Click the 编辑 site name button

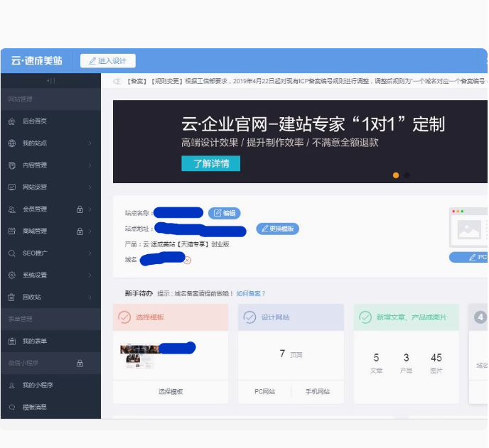224,213
